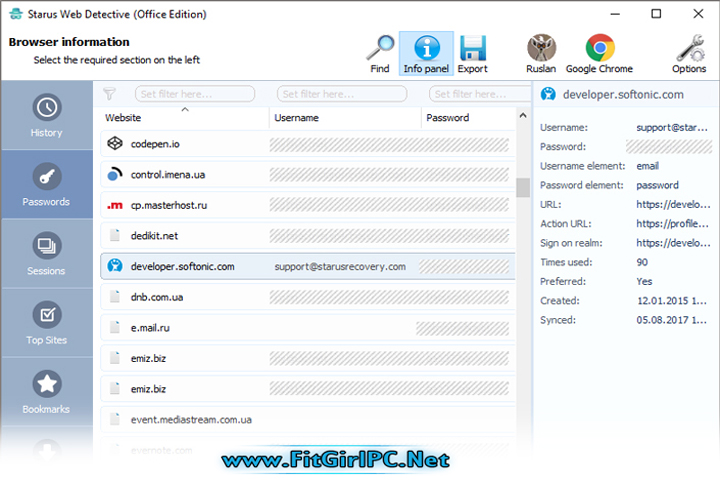Click the hidden Password value in info panel
The image size is (720, 480).
[669, 147]
